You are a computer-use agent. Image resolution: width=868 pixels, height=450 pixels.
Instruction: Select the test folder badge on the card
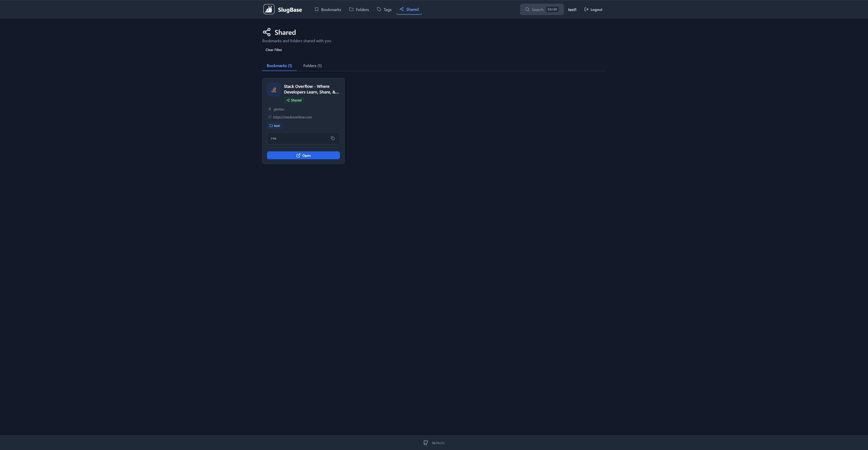(x=274, y=126)
